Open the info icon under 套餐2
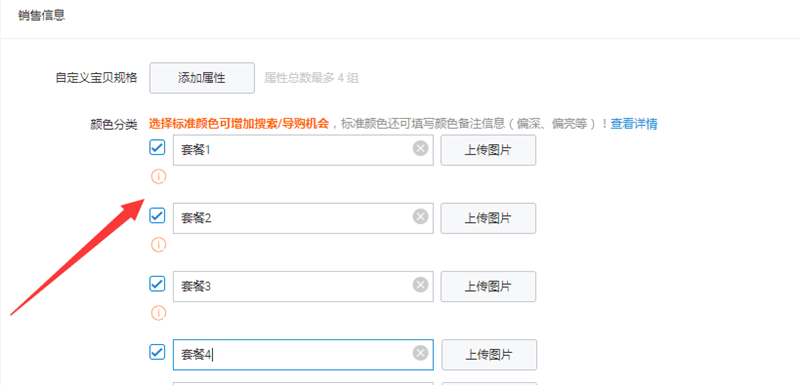The height and width of the screenshot is (385, 800). click(x=158, y=245)
